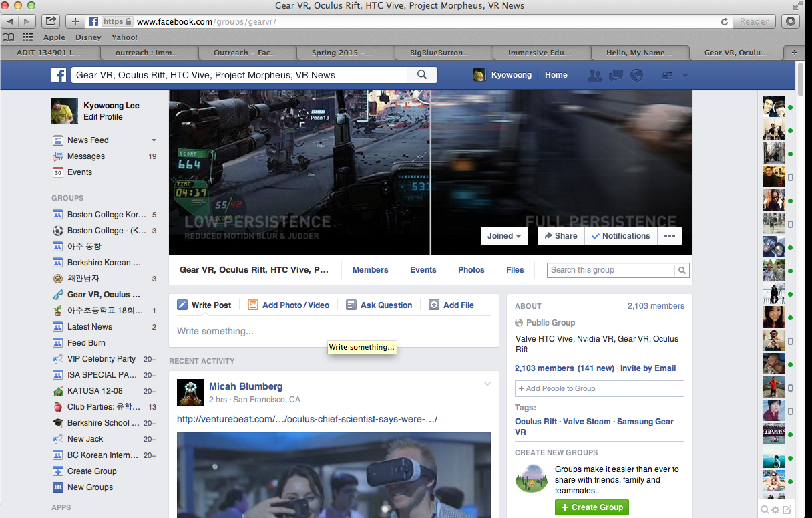Click 2,103 members link in About header

pos(656,306)
